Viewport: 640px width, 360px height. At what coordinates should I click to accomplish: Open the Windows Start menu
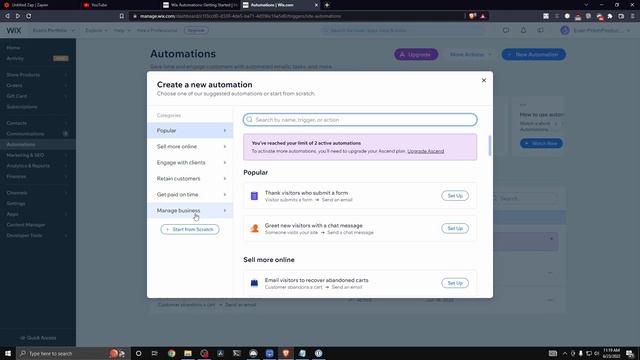click(8, 353)
